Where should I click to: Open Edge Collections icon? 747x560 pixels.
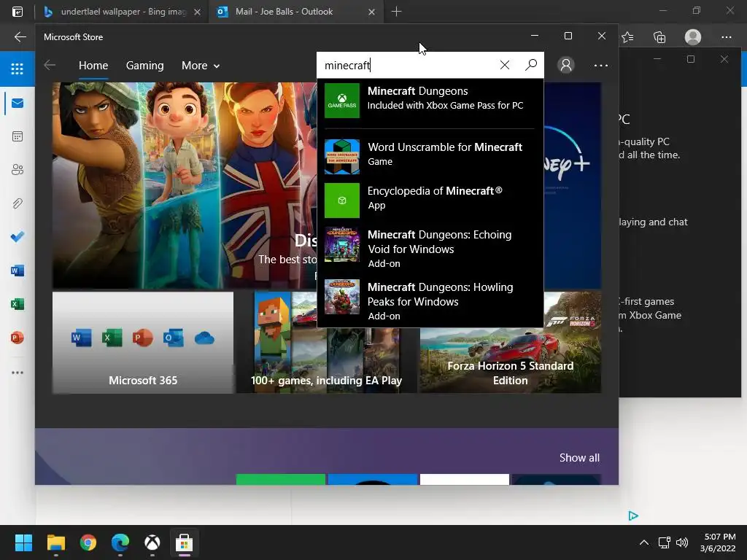pos(659,37)
